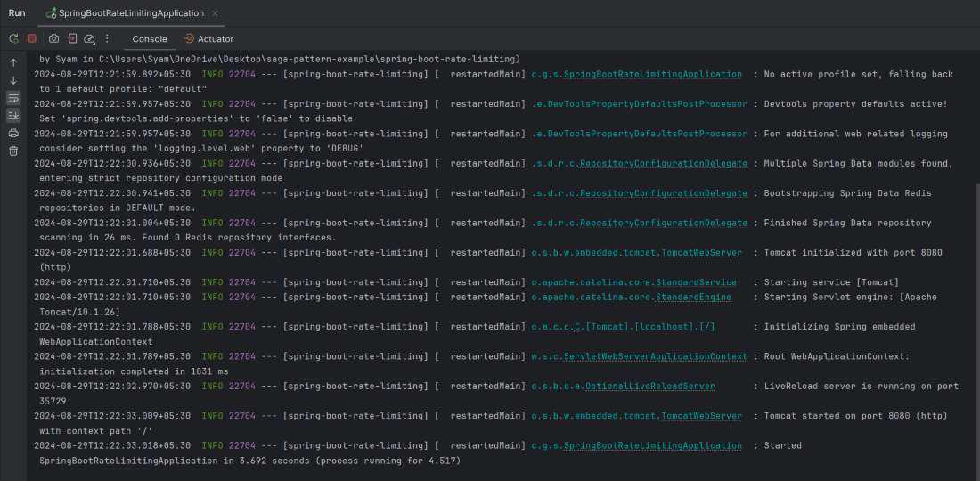Image resolution: width=980 pixels, height=481 pixels.
Task: Click the port number '35729'
Action: [53, 401]
